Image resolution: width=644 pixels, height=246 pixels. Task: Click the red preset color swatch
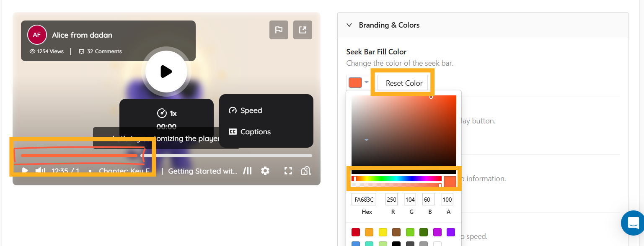[x=356, y=232]
